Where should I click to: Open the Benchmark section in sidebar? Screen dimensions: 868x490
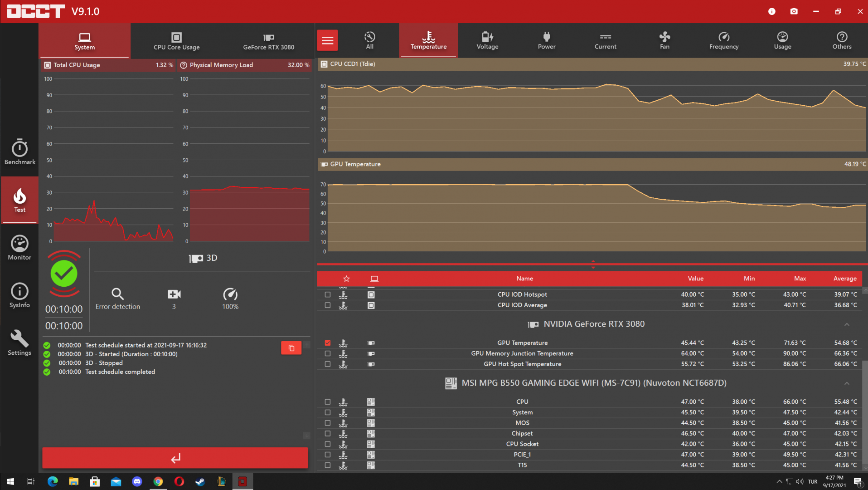[19, 152]
